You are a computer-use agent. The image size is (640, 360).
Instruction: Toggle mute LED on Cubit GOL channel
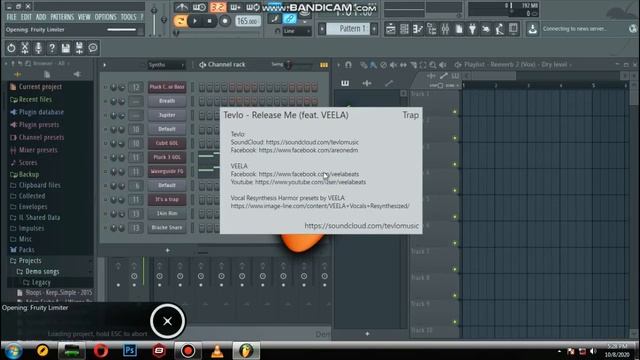pos(105,144)
